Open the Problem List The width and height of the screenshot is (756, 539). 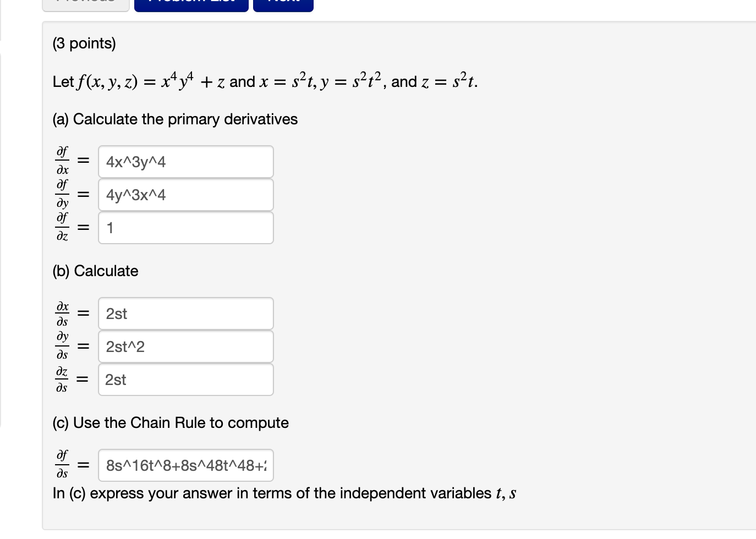pyautogui.click(x=191, y=4)
